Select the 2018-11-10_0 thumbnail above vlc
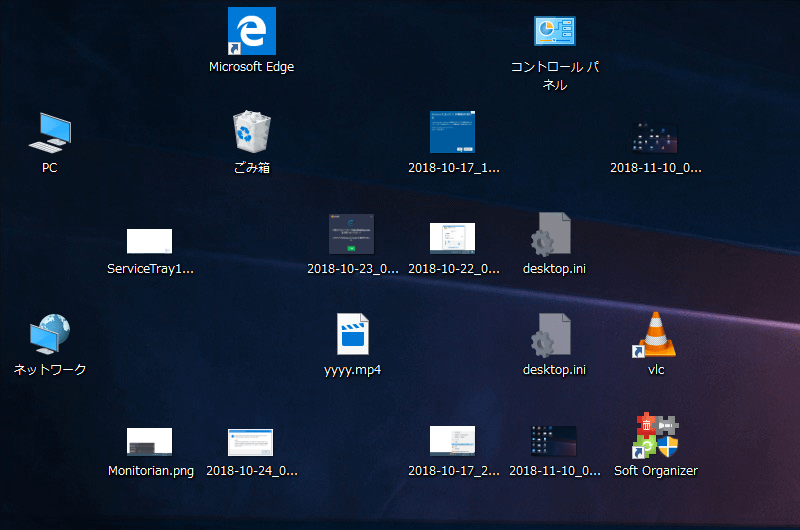Screen dimensions: 800x530 (655, 138)
